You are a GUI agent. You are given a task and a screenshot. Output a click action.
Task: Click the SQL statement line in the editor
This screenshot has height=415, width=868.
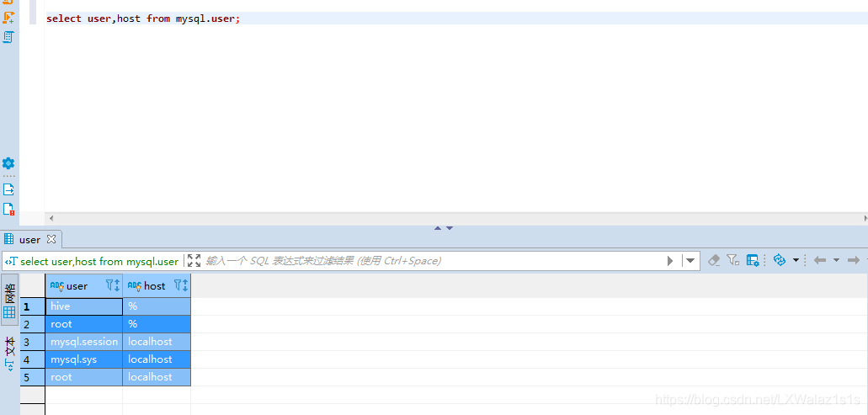143,19
